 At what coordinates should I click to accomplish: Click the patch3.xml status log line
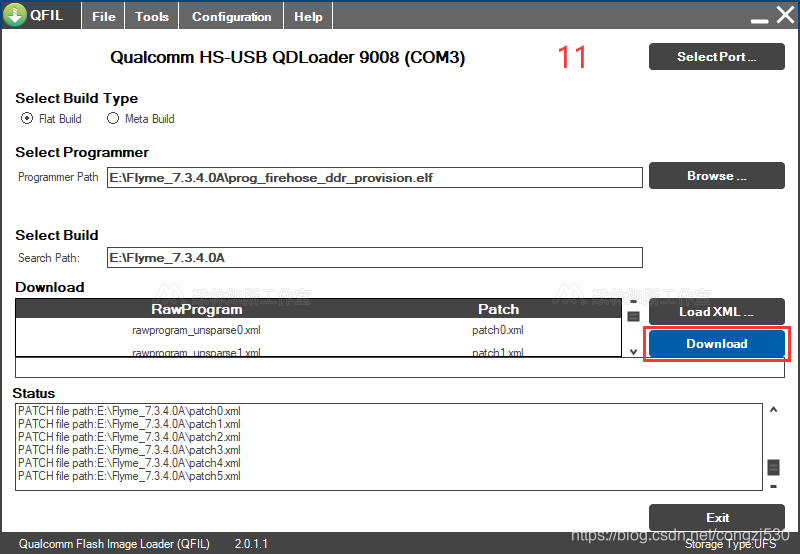(129, 450)
